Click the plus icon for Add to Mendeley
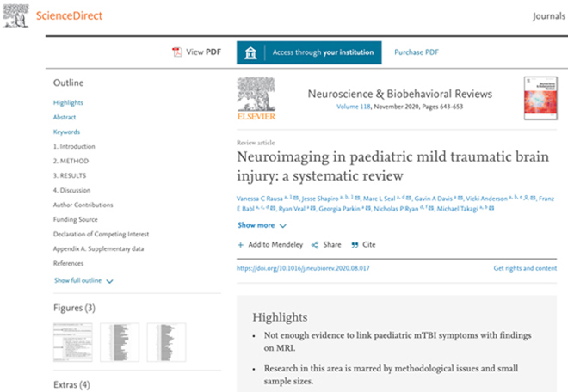Screen dimensions: 568x392 coord(240,245)
